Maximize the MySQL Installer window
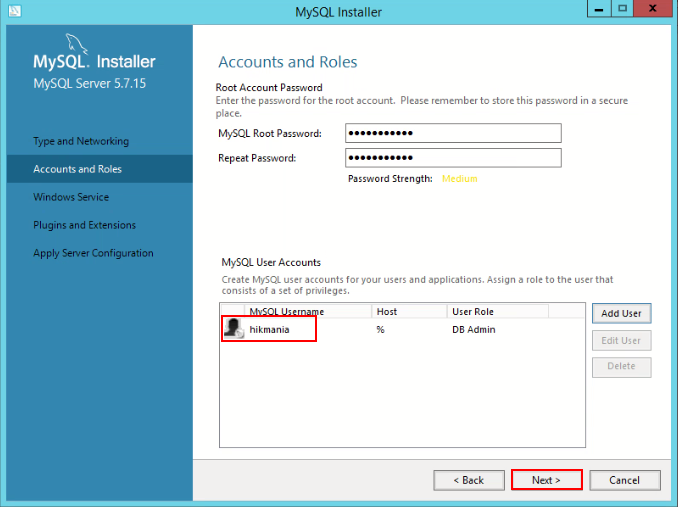The height and width of the screenshot is (507, 678). point(622,9)
